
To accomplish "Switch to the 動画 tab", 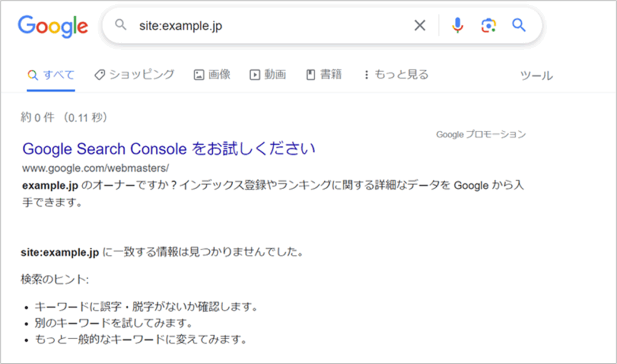I will click(275, 75).
